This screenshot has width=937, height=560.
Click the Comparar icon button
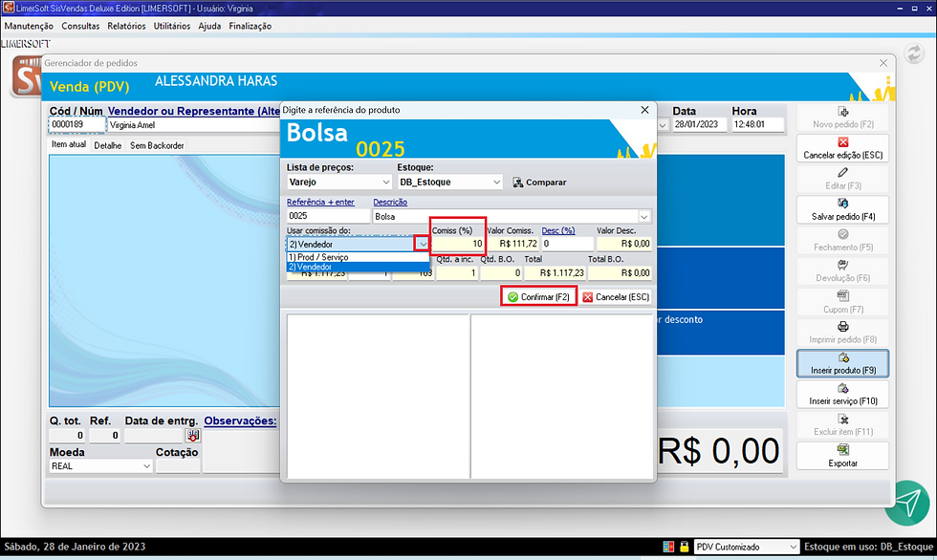coord(539,183)
